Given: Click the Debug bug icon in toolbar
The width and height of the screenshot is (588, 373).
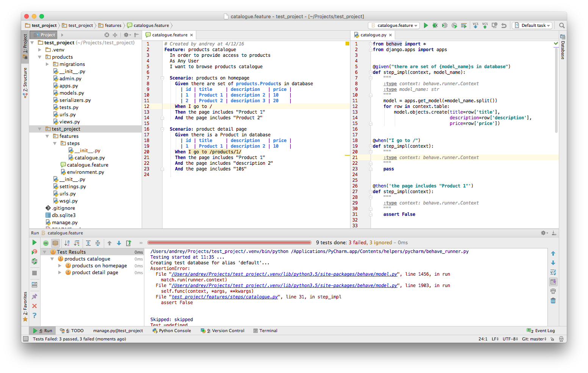Looking at the screenshot, I should pos(435,25).
